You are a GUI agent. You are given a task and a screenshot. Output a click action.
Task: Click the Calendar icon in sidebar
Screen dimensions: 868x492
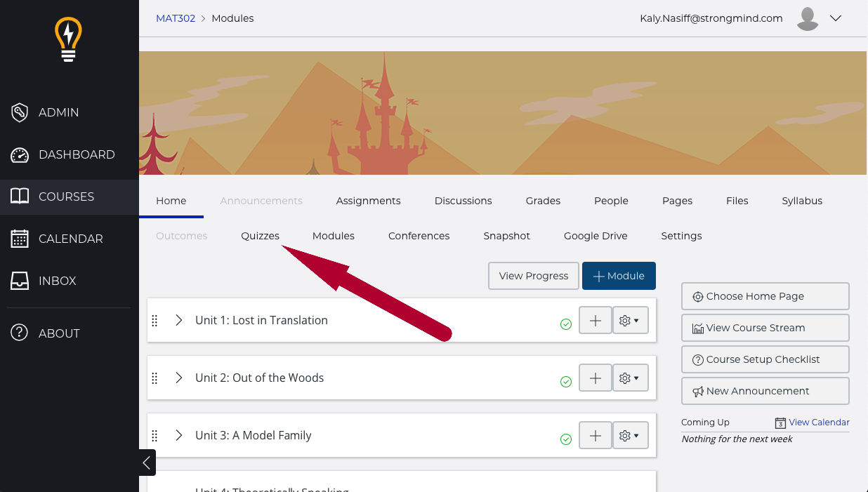(20, 239)
